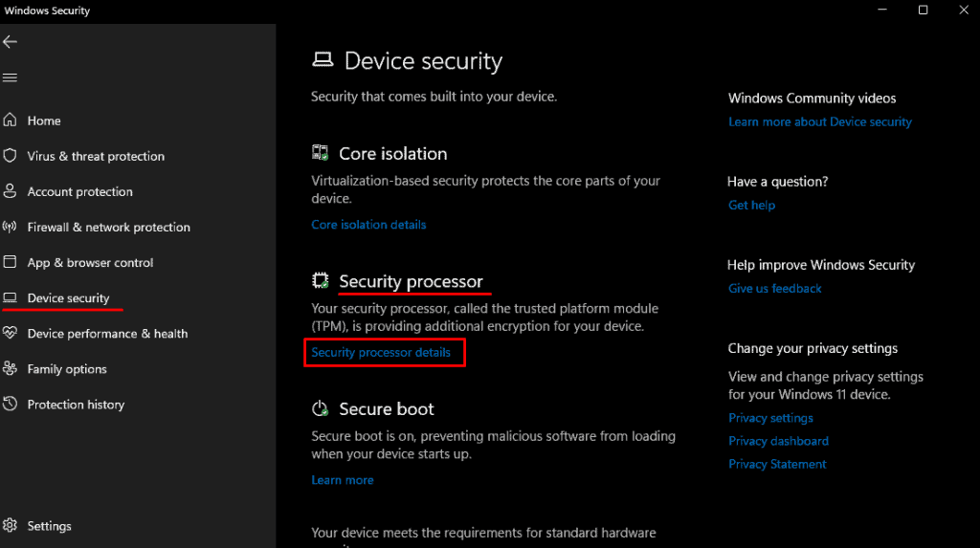Open Security processor details link
980x548 pixels.
coord(381,353)
